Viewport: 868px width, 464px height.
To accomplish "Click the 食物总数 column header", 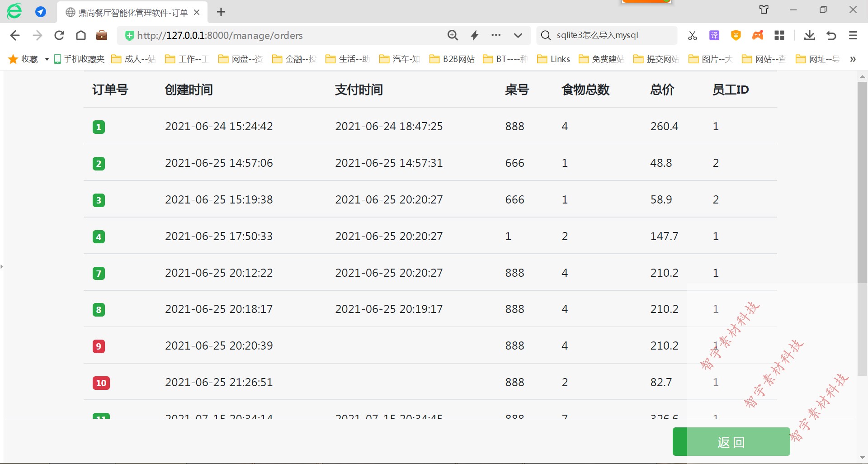I will (x=585, y=90).
